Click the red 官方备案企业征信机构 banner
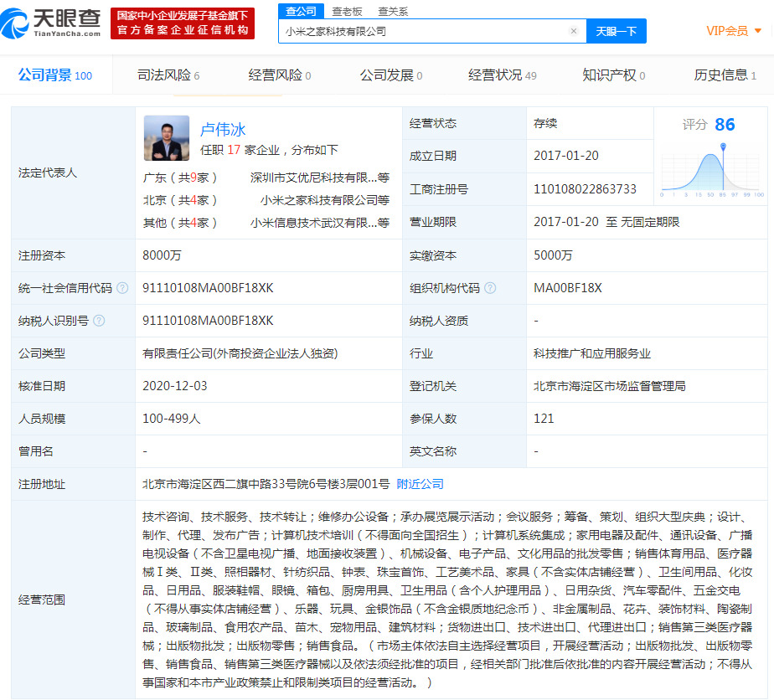774x700 pixels. tap(183, 23)
